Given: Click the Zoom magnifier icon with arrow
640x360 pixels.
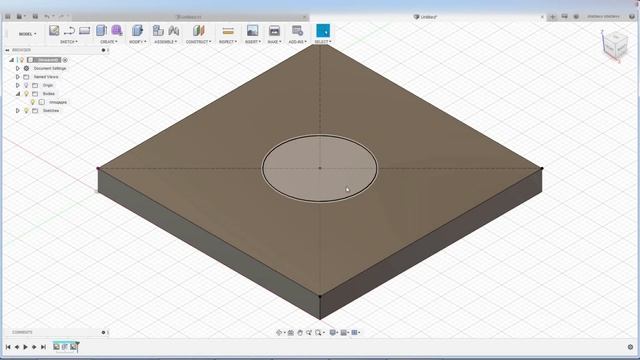Looking at the screenshot, I should (x=309, y=333).
